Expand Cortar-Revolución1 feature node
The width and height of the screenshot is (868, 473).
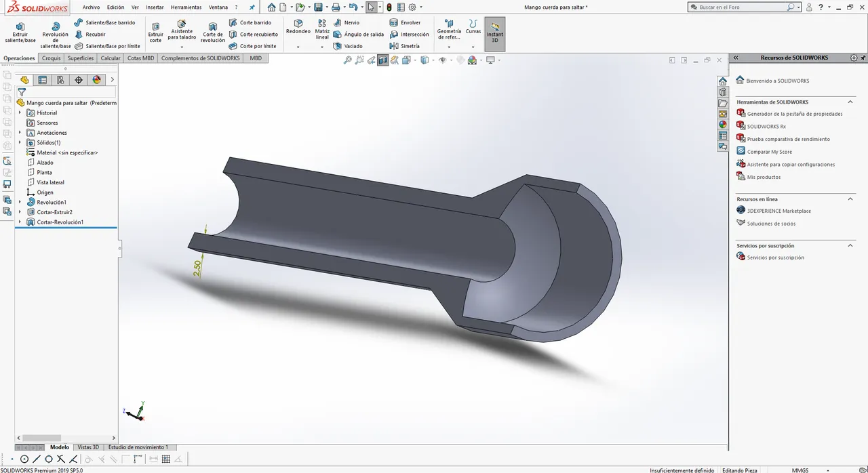tap(20, 222)
